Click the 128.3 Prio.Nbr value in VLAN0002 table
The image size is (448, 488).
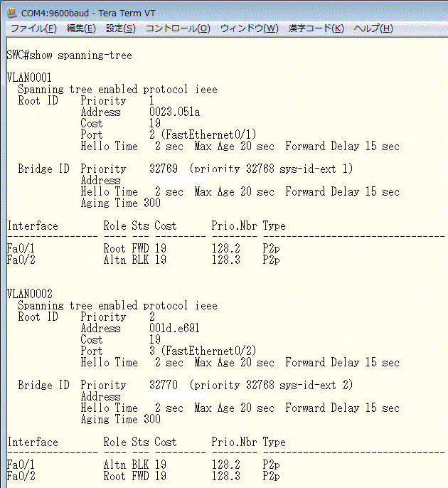click(226, 476)
